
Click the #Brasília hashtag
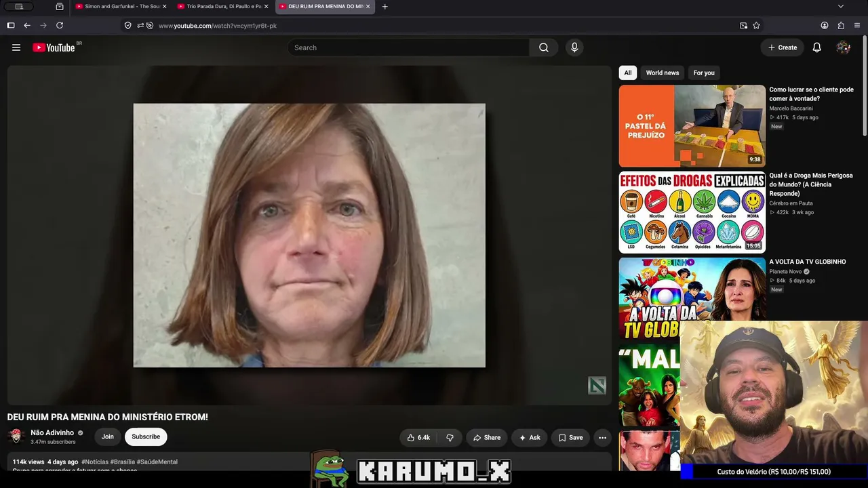[123, 462]
